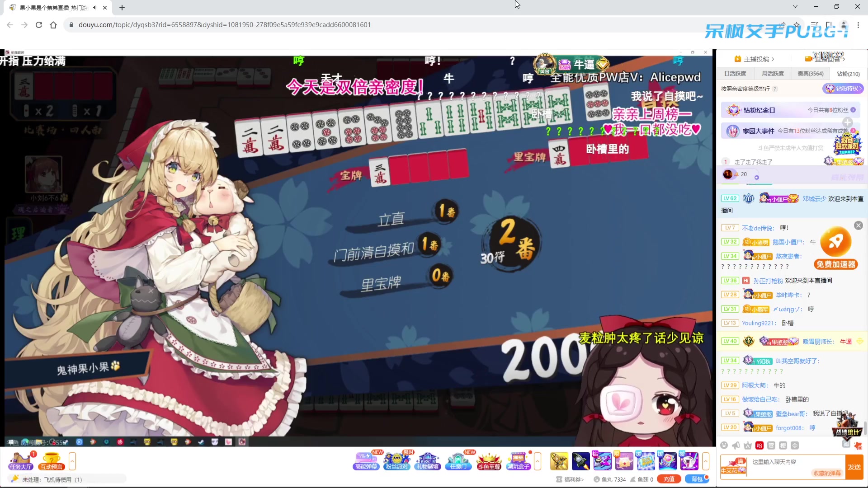Click the 战绩统计 stats widget
The image size is (868, 488).
[x=847, y=427]
